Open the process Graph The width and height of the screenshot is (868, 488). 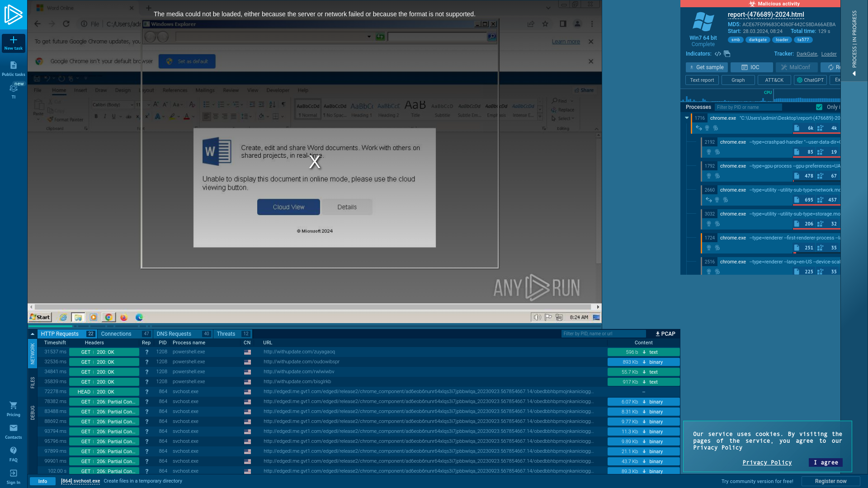coord(738,80)
